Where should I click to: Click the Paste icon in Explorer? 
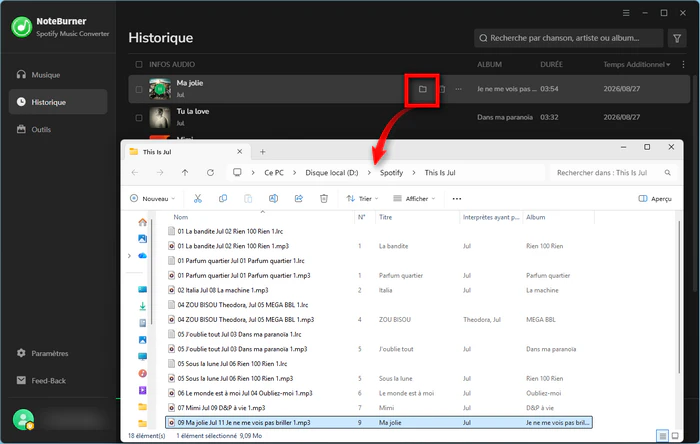(248, 199)
